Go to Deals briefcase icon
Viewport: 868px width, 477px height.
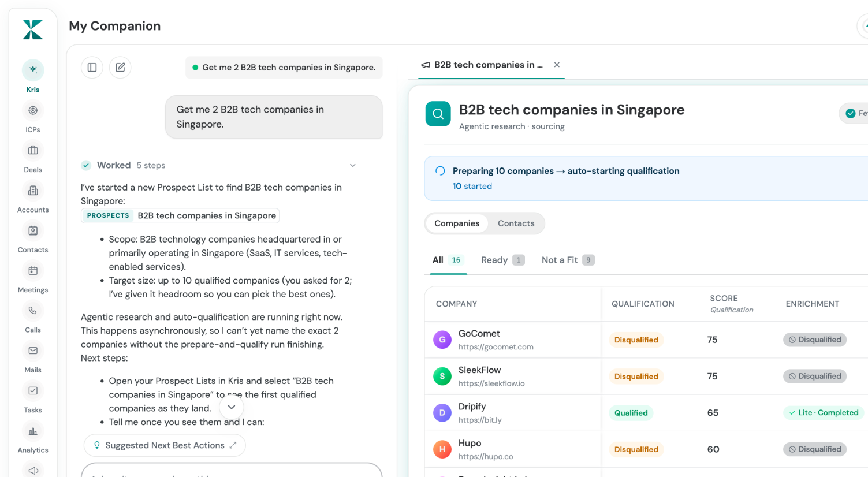(33, 150)
